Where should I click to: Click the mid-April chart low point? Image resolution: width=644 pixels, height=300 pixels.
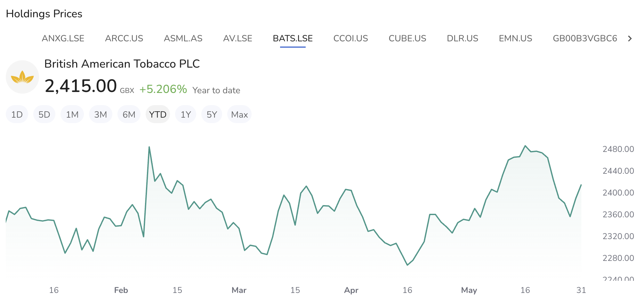[x=407, y=265]
